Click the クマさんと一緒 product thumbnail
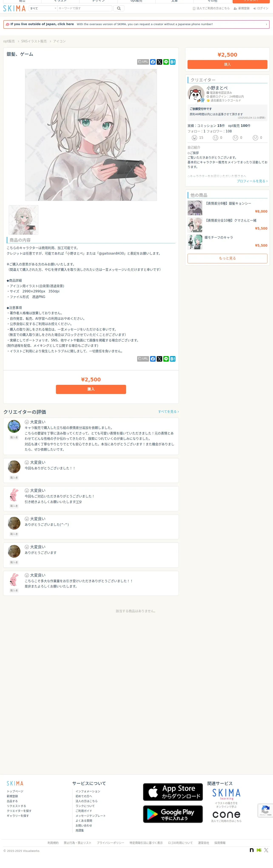This screenshot has height=868, width=273. point(195,225)
